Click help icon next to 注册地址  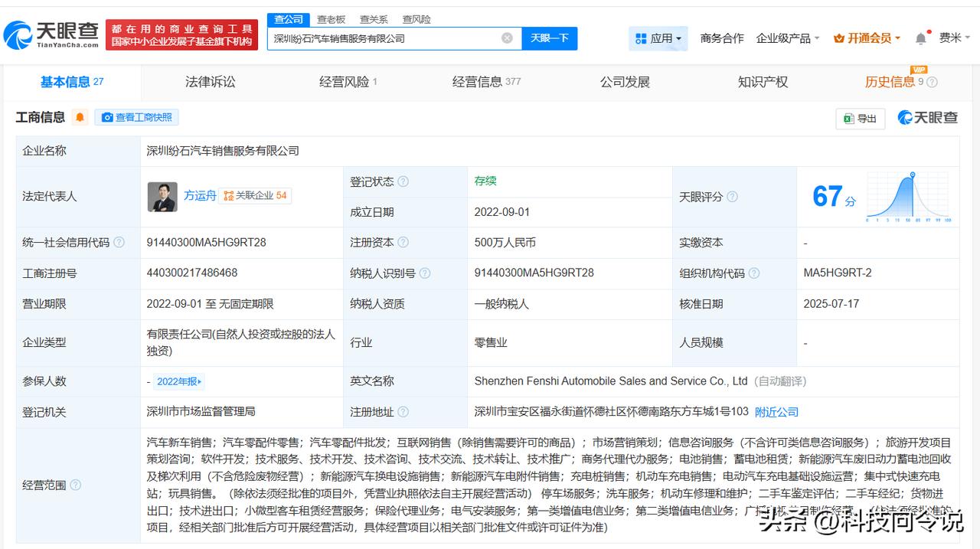click(x=403, y=412)
